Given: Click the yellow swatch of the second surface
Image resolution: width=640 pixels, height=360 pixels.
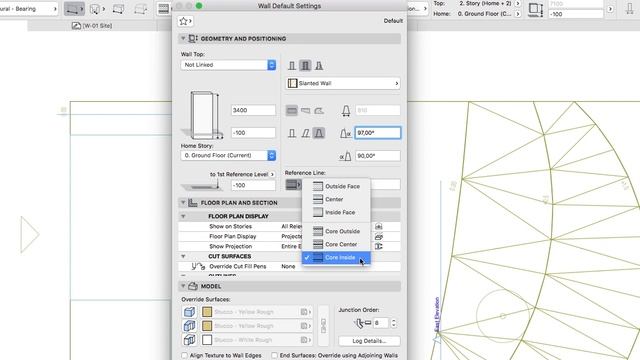Looking at the screenshot, I should click(x=207, y=326).
